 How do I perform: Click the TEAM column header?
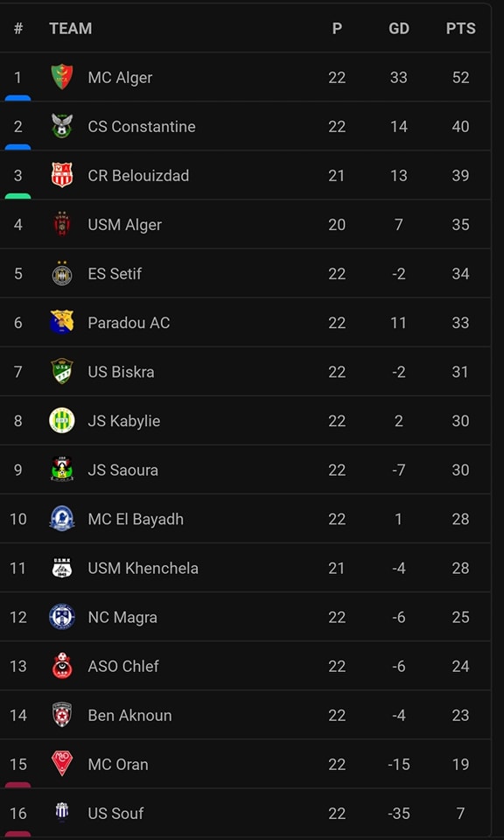coord(71,28)
